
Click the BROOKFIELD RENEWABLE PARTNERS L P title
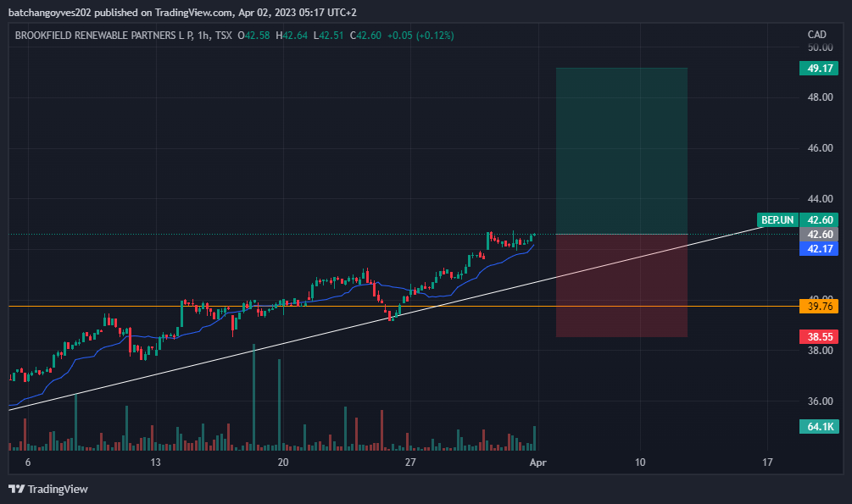[x=103, y=36]
